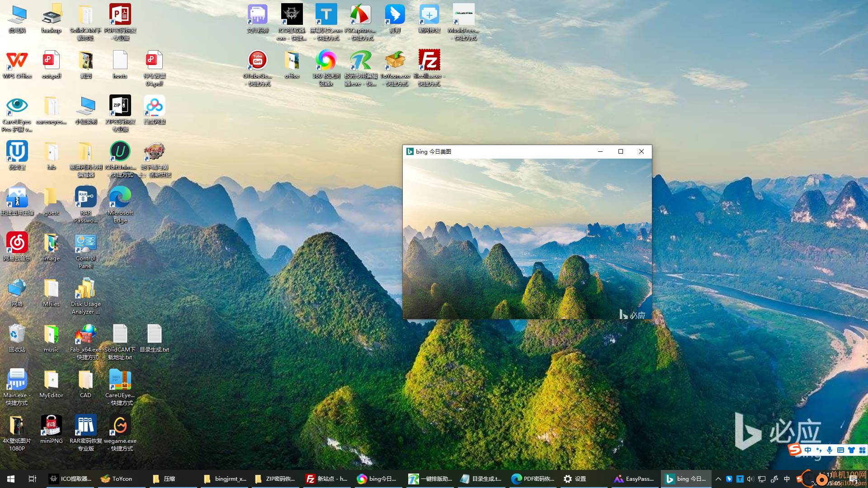
Task: Select the miniPNG desktop icon
Action: (52, 429)
